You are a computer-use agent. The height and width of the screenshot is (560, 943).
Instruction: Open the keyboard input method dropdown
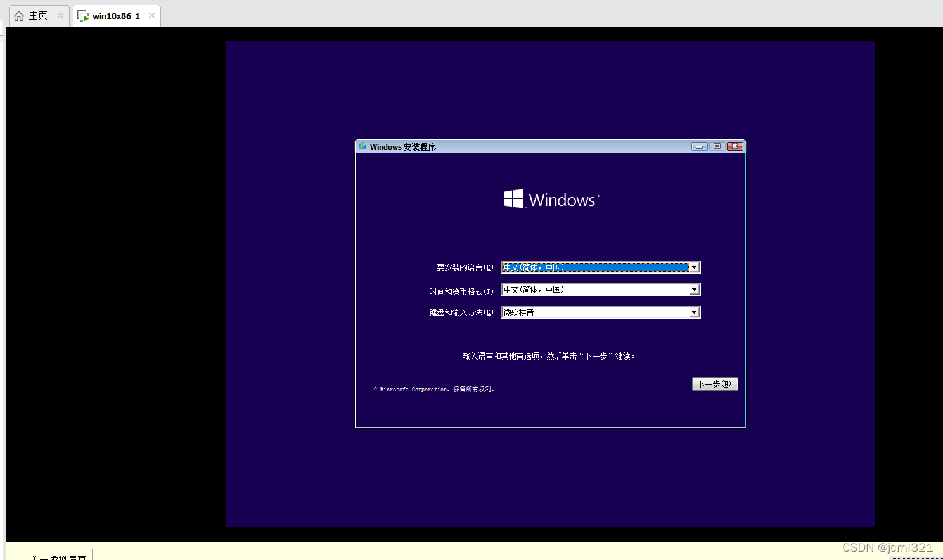coord(694,312)
